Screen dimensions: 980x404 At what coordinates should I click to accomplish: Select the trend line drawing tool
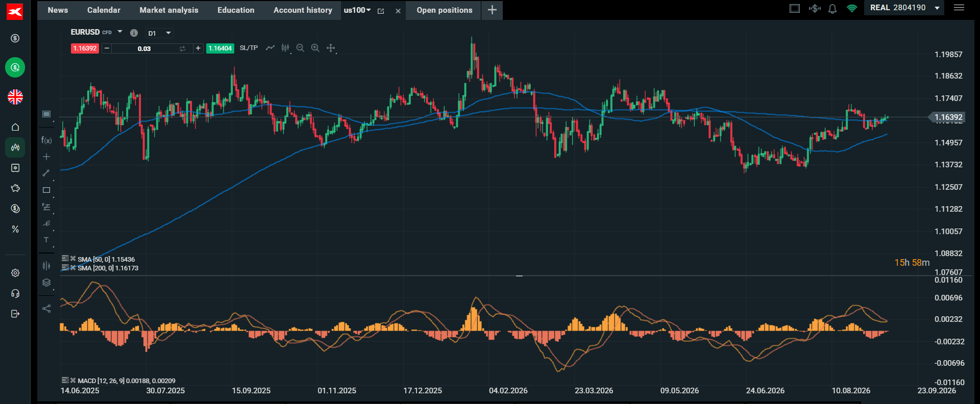[46, 173]
